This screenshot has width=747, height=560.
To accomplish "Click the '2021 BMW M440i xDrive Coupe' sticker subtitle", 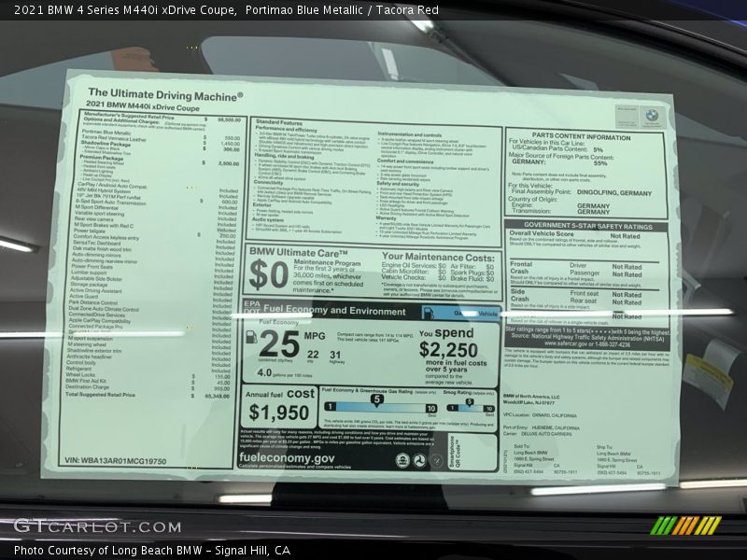I will pos(143,105).
